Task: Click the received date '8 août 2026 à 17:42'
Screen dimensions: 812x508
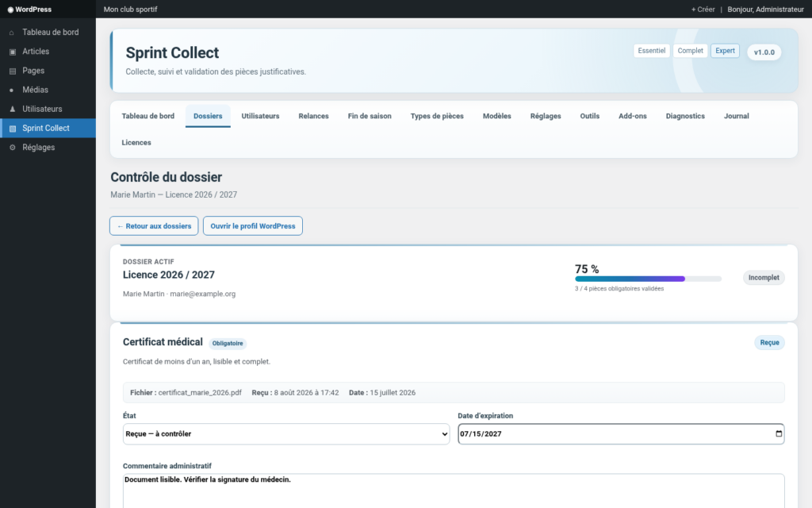Action: point(307,393)
